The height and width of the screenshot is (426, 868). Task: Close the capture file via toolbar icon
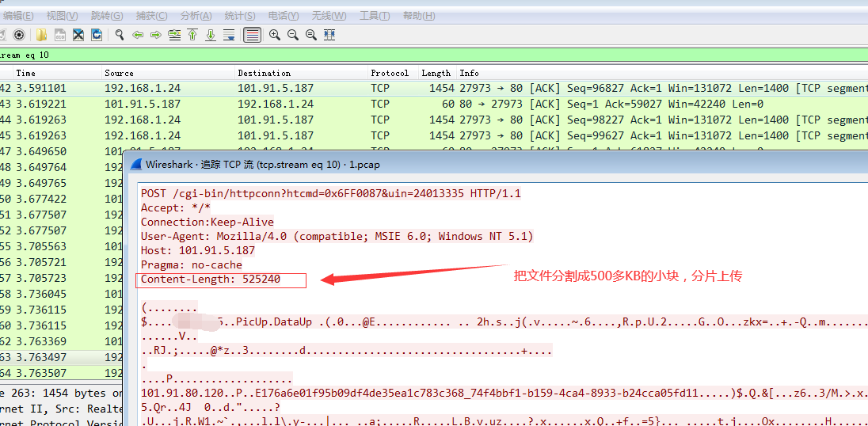coord(78,35)
